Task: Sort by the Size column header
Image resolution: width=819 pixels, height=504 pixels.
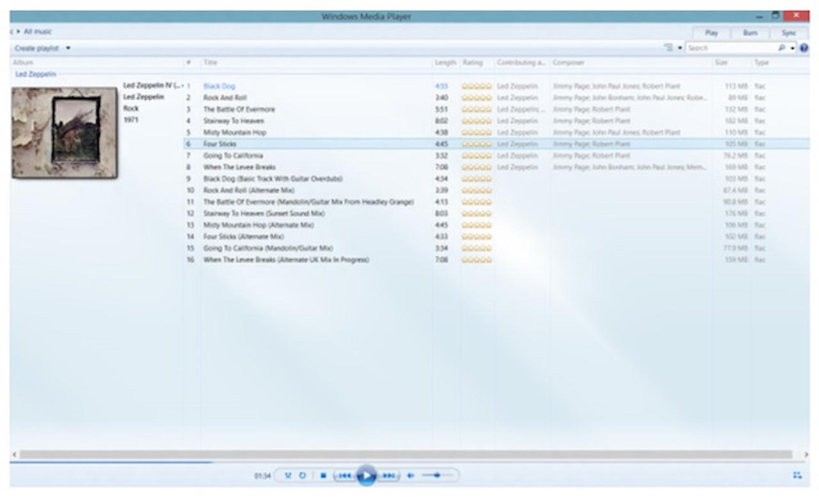Action: point(721,63)
